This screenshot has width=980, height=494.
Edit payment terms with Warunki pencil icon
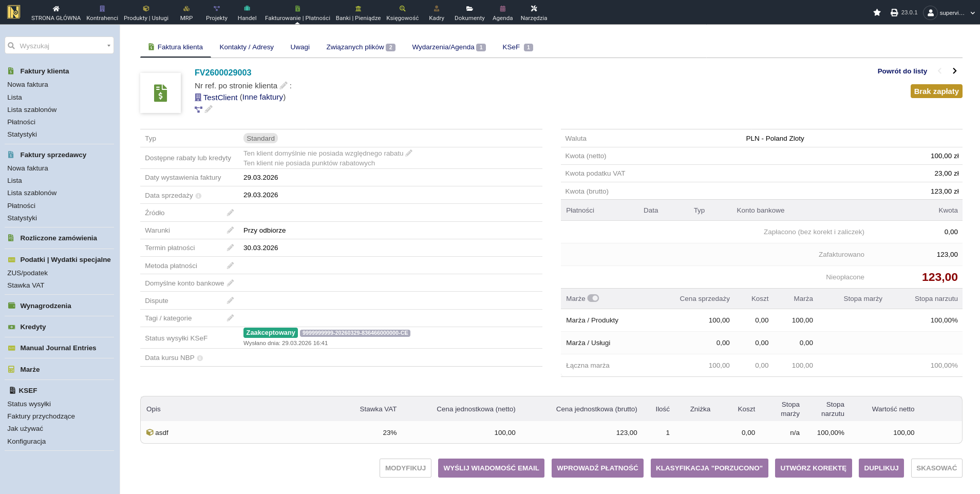[x=230, y=230]
